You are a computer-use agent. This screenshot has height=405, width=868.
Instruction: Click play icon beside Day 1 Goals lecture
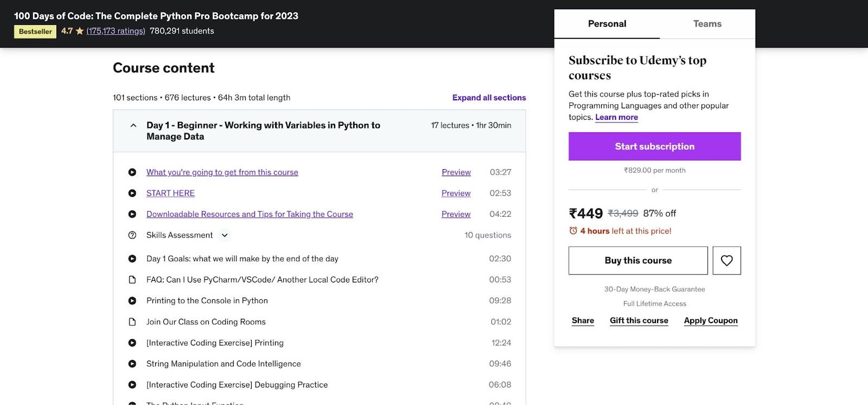[132, 259]
